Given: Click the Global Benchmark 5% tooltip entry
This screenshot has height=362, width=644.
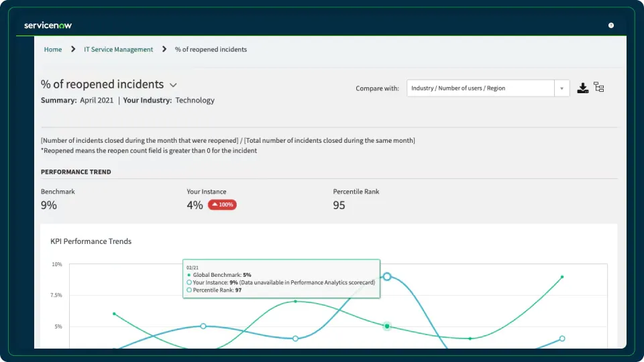Looking at the screenshot, I should [x=219, y=275].
